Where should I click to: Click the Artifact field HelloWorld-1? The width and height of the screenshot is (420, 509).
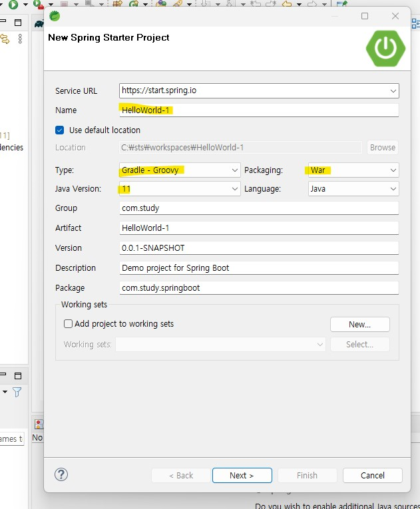point(259,228)
